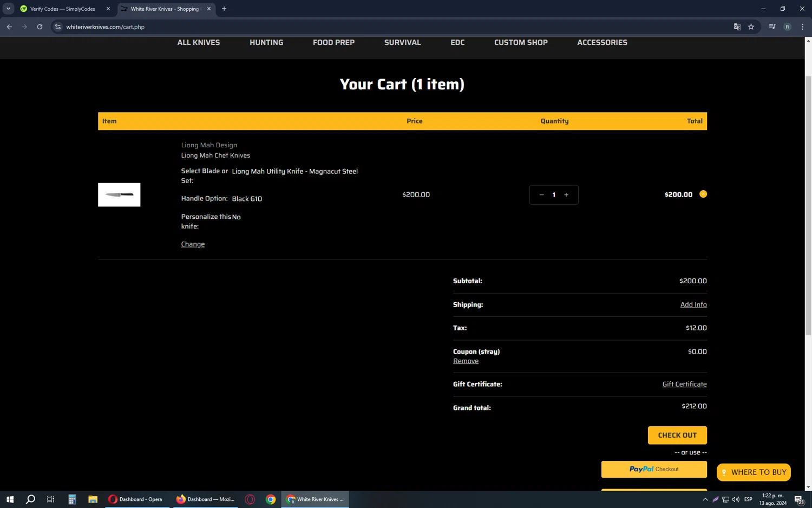Image resolution: width=812 pixels, height=508 pixels.
Task: Click the Change link for the knife
Action: (x=193, y=244)
